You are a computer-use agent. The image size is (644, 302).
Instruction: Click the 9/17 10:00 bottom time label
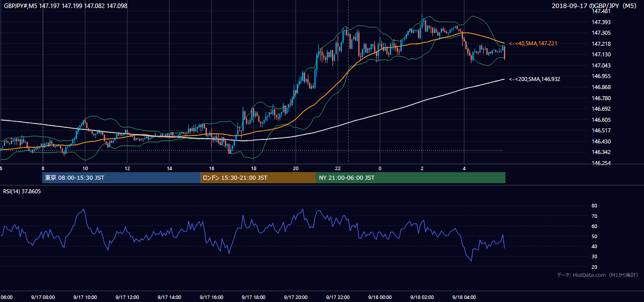click(85, 297)
